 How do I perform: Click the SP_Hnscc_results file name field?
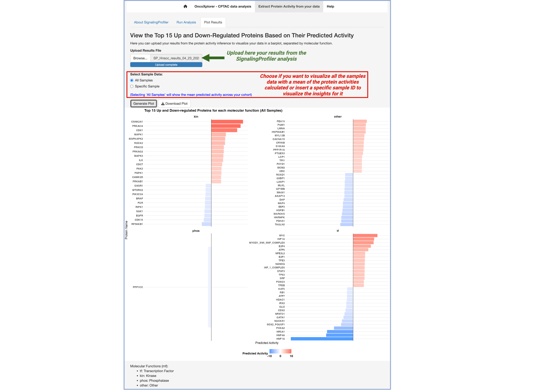pos(176,58)
